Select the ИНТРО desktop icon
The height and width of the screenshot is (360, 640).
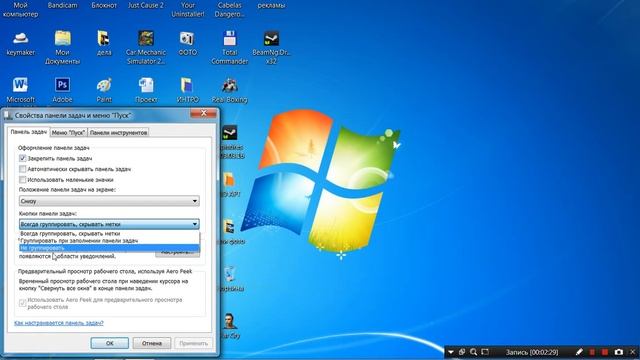[x=187, y=85]
